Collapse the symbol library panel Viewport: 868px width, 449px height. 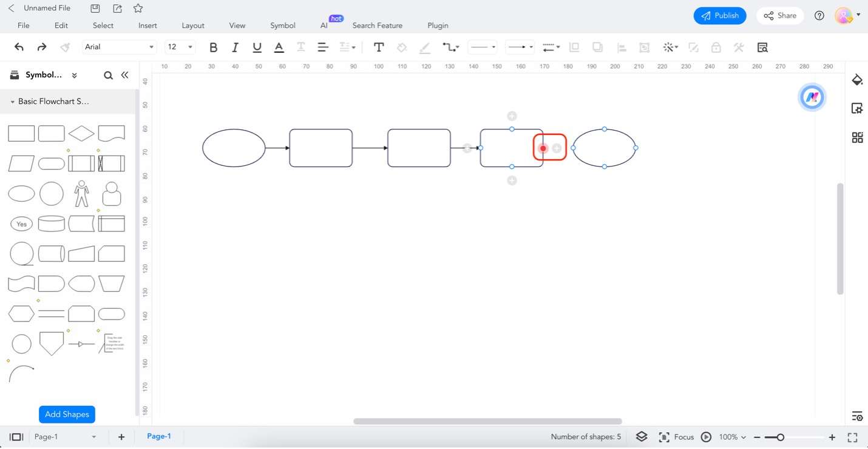tap(124, 75)
